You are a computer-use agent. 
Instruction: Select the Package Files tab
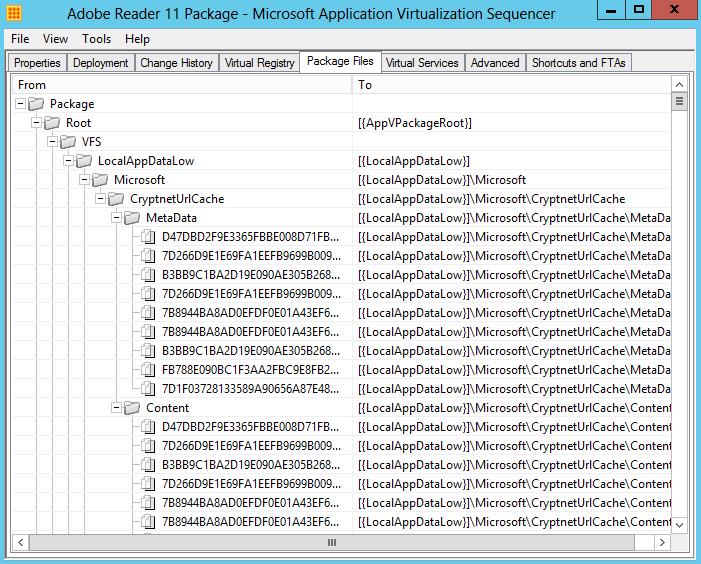pyautogui.click(x=340, y=61)
